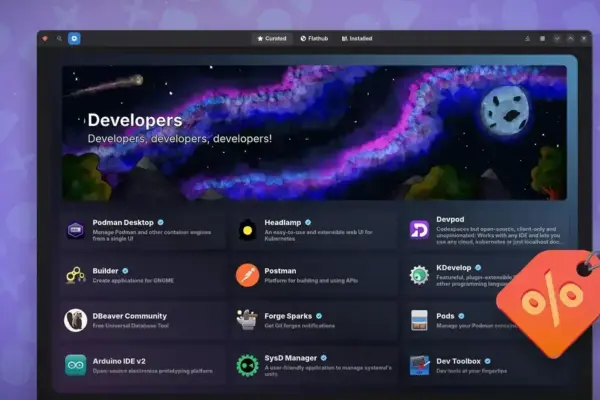600x400 pixels.
Task: Click the verified badge beside Dev Toolbox
Action: [x=488, y=361]
